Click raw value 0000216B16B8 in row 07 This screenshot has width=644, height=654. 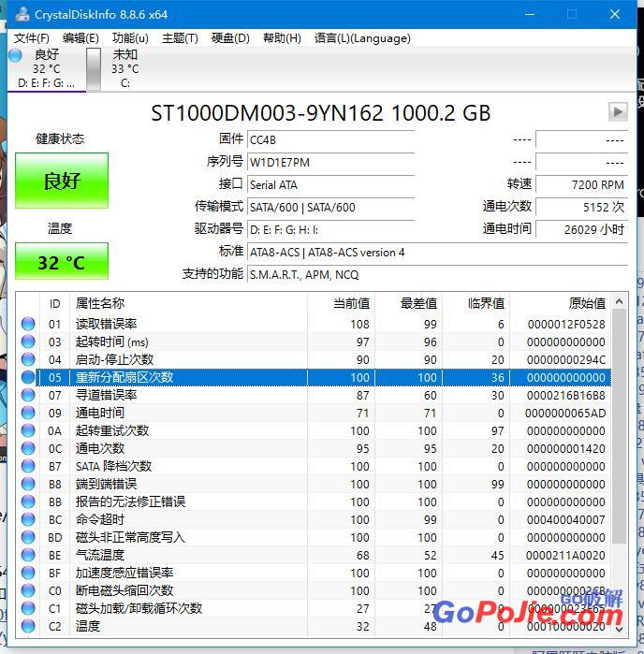566,396
